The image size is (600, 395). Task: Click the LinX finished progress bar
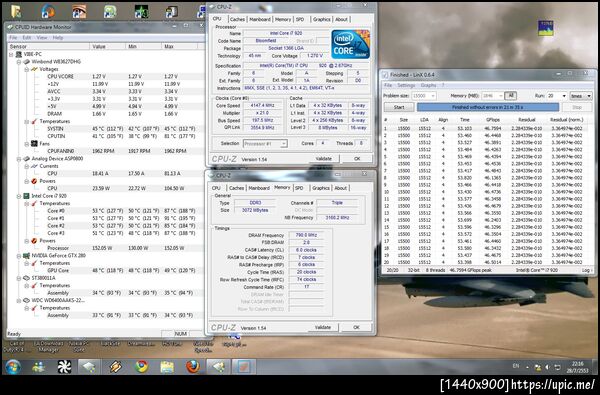coord(488,108)
